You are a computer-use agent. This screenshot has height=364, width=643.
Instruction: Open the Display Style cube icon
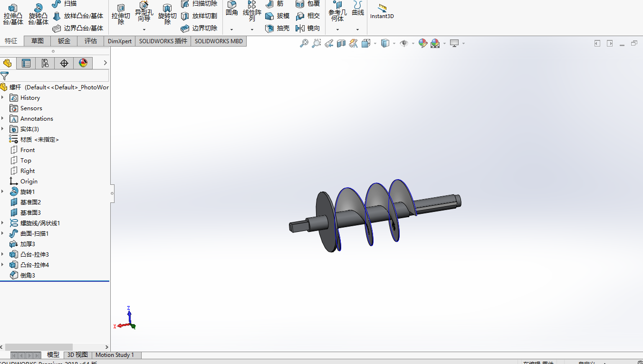tap(385, 43)
